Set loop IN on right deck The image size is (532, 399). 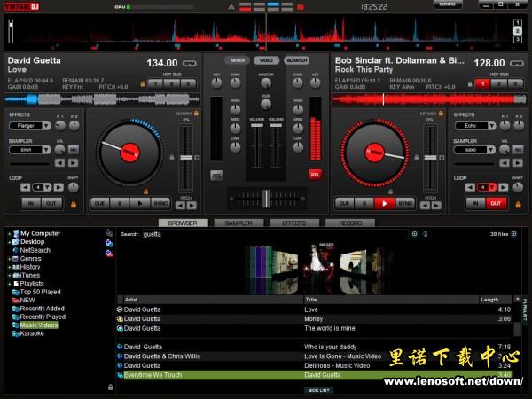(x=476, y=204)
